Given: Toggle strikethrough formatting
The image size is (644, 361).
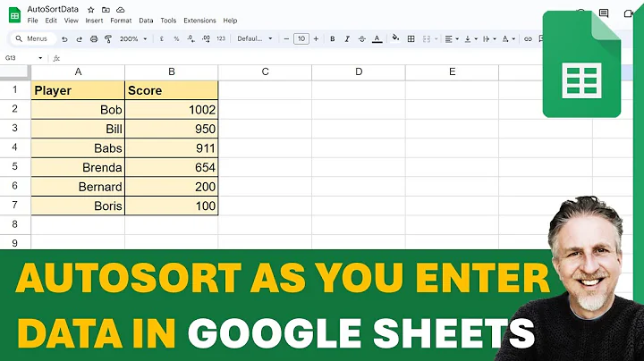Looking at the screenshot, I should 362,39.
